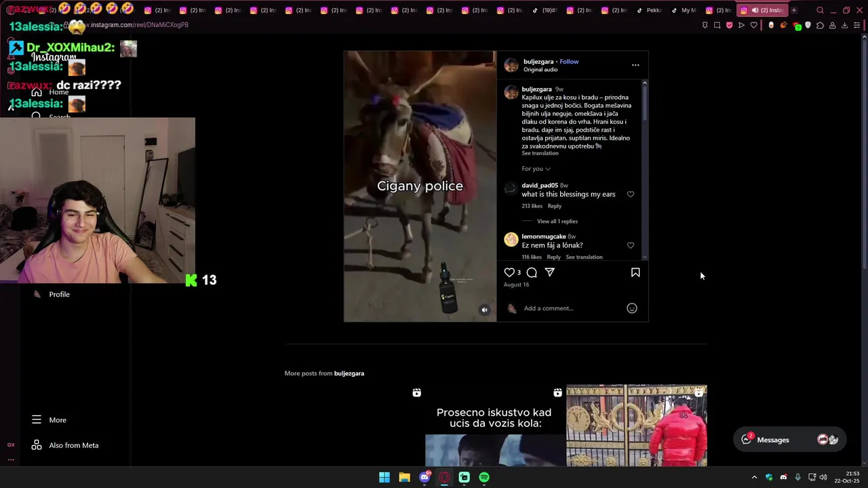Viewport: 868px width, 488px height.
Task: Open the browser account profile icon
Action: 832,25
